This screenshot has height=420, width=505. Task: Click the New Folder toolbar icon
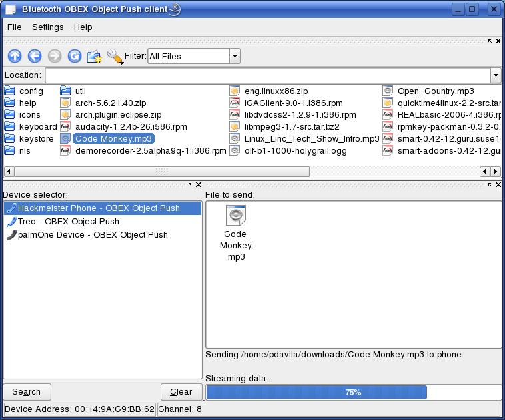95,57
